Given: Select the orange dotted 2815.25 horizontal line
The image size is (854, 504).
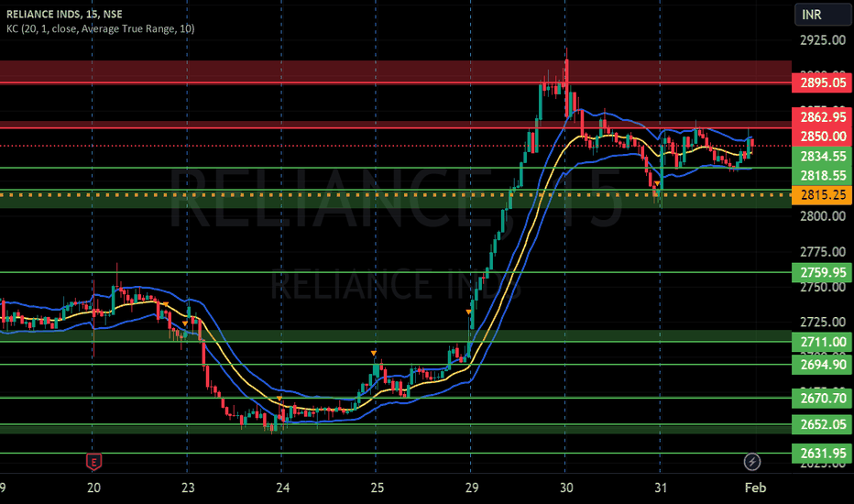Looking at the screenshot, I should 396,194.
